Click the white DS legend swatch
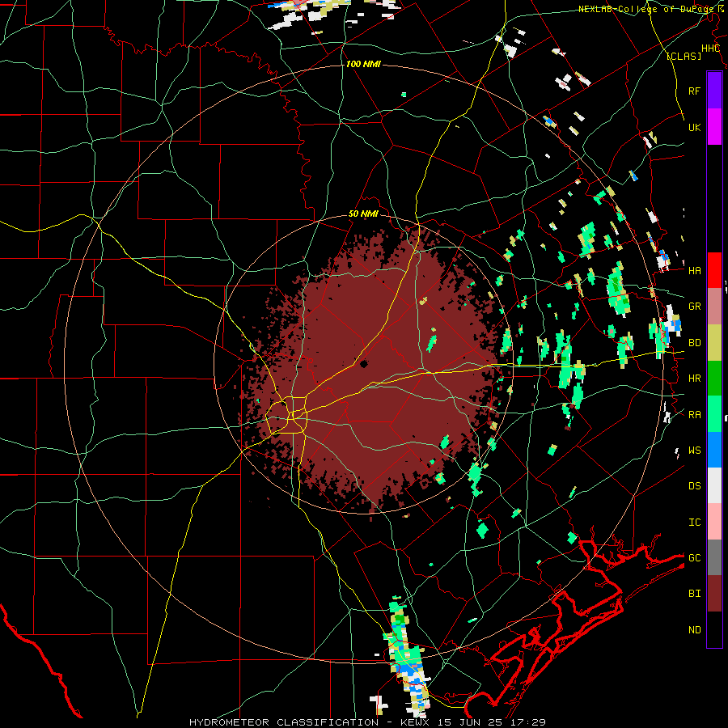728x728 pixels. [x=714, y=485]
